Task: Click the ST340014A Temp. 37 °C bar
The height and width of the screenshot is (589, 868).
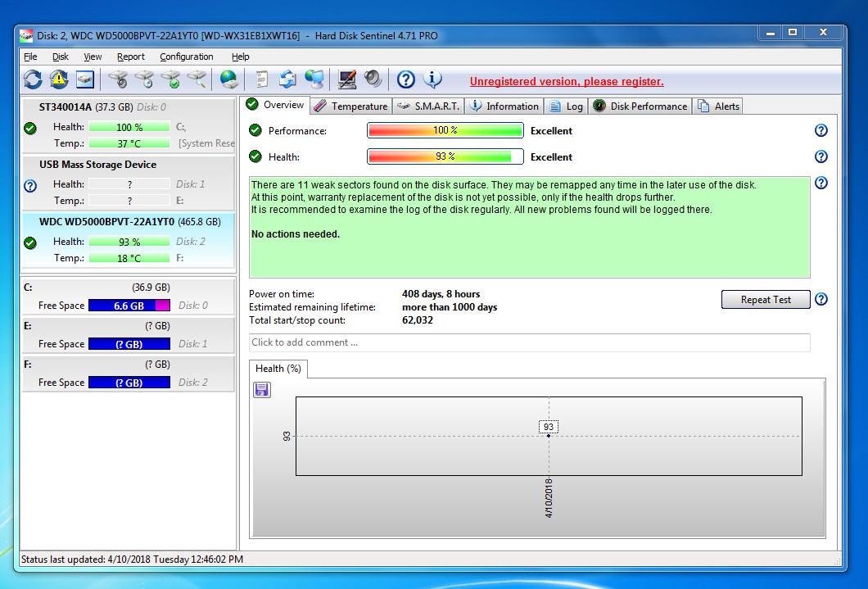Action: click(x=129, y=143)
